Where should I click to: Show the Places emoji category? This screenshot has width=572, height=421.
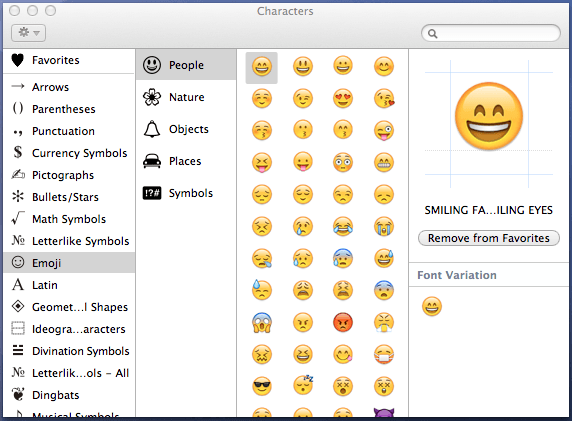pyautogui.click(x=186, y=161)
